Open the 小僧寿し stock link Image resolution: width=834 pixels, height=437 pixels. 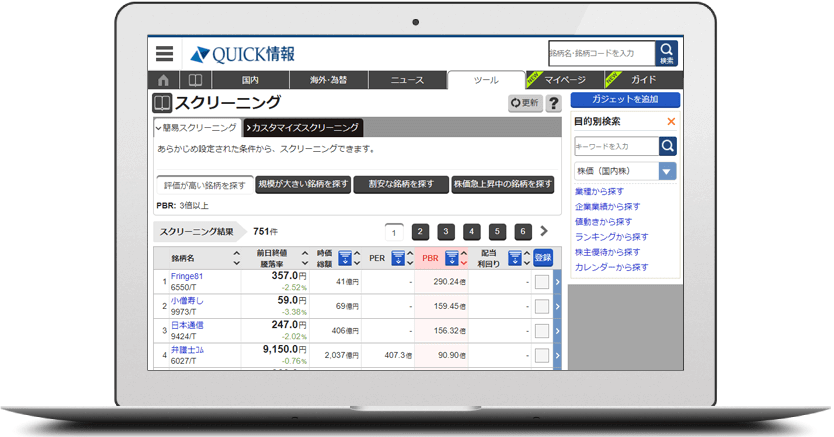(x=187, y=301)
